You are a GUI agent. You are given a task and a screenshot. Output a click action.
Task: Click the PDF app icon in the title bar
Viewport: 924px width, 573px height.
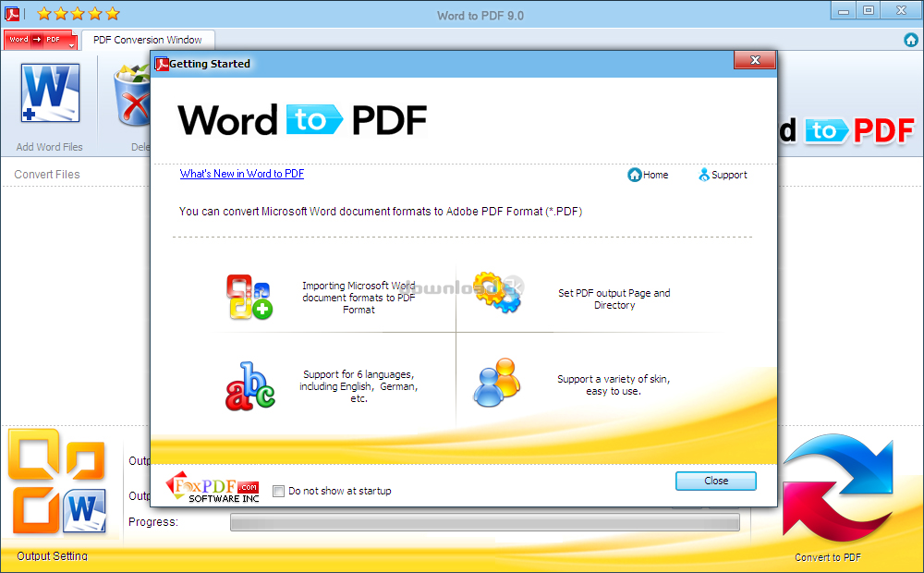12,13
